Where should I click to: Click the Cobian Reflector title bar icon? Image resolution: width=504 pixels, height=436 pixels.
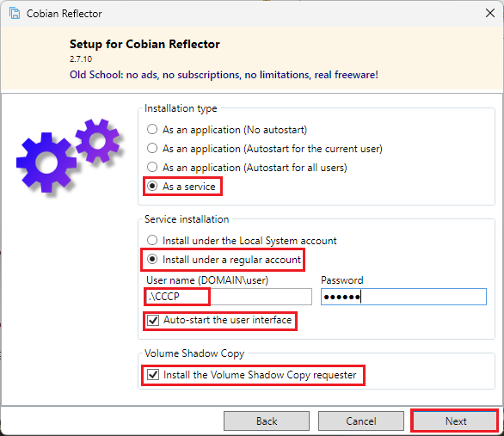pos(15,14)
